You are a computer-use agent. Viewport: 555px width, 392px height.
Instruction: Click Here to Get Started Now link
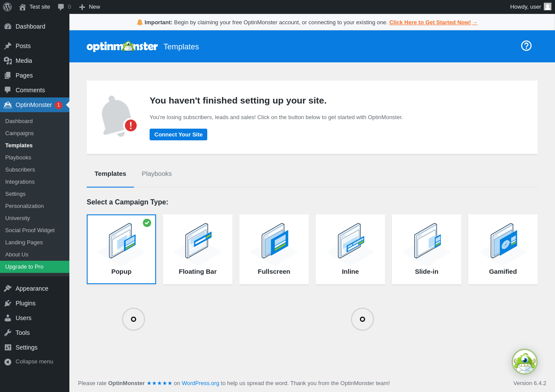433,22
